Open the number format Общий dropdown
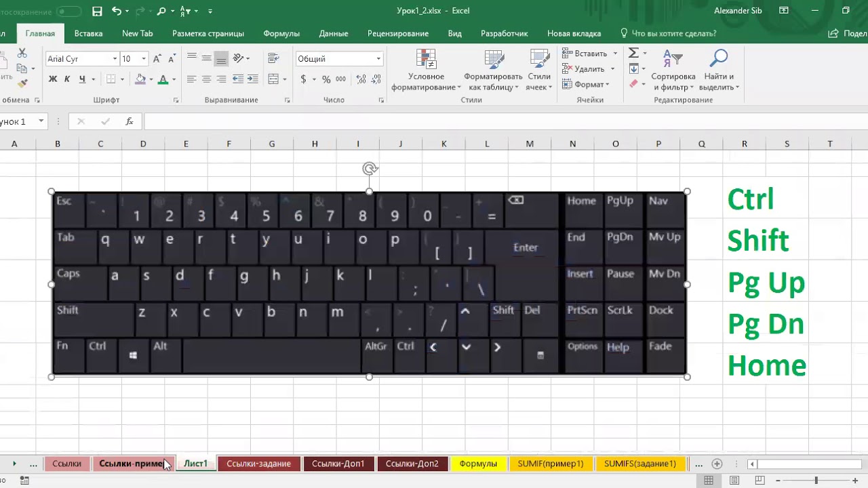 pos(378,59)
